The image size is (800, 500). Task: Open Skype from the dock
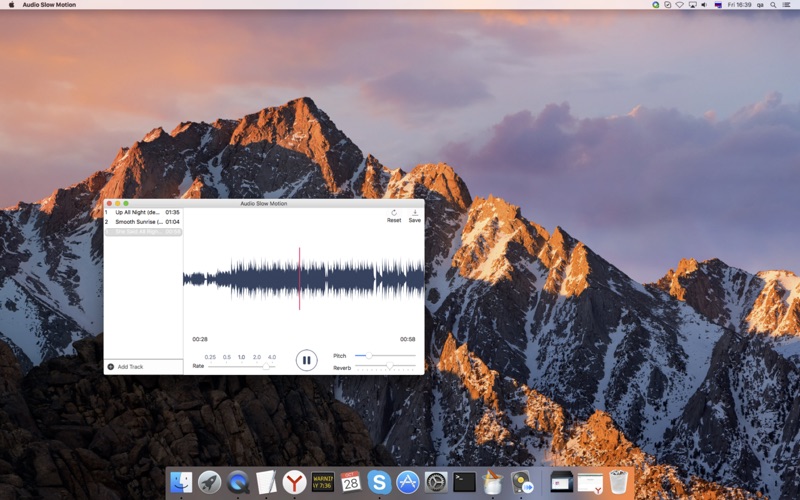[x=379, y=482]
